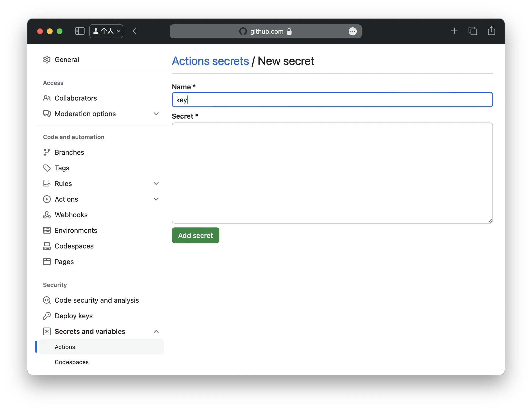Expand the Moderation options chevron

[x=156, y=114]
